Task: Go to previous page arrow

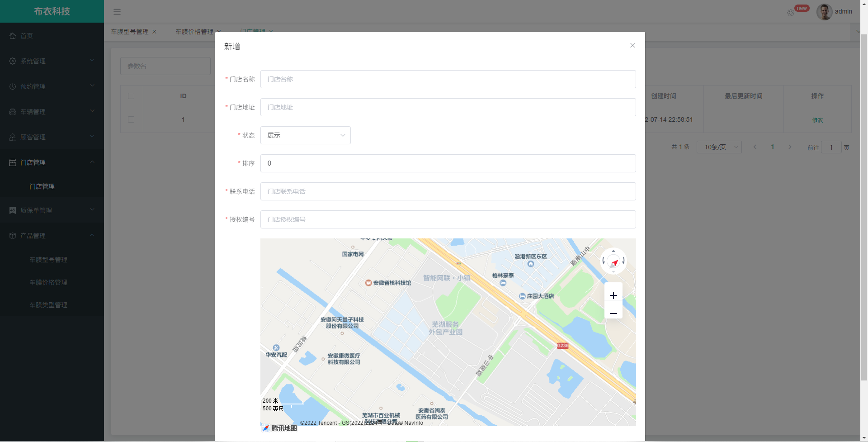Action: tap(755, 147)
